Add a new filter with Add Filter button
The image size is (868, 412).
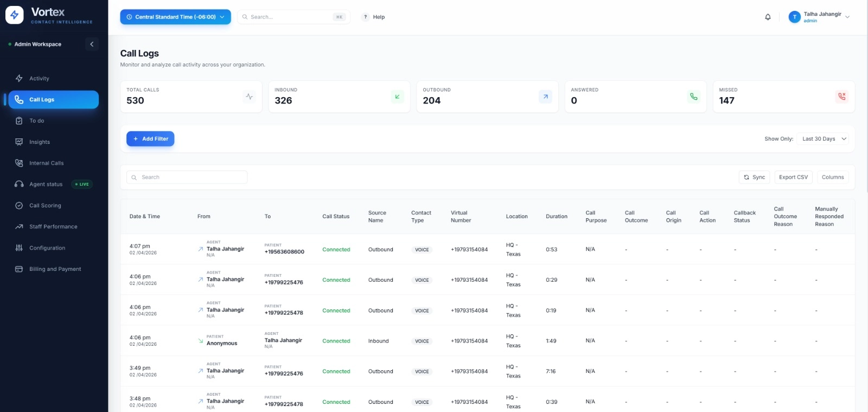150,139
